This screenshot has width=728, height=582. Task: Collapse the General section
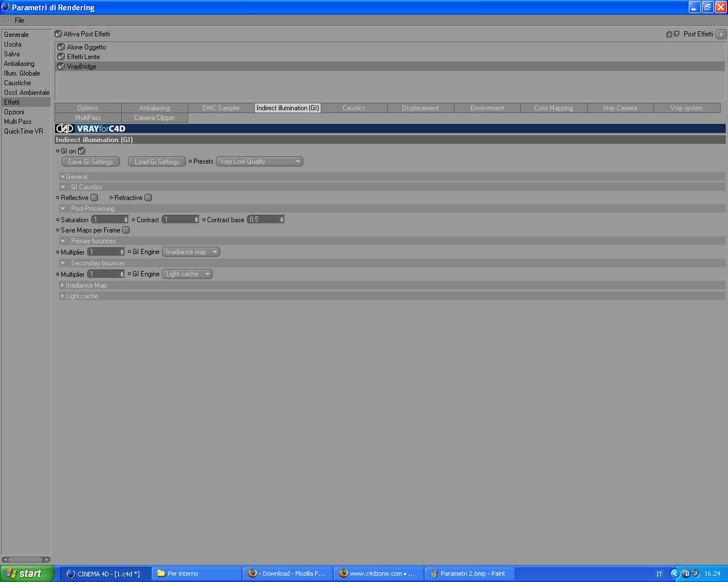(x=63, y=177)
